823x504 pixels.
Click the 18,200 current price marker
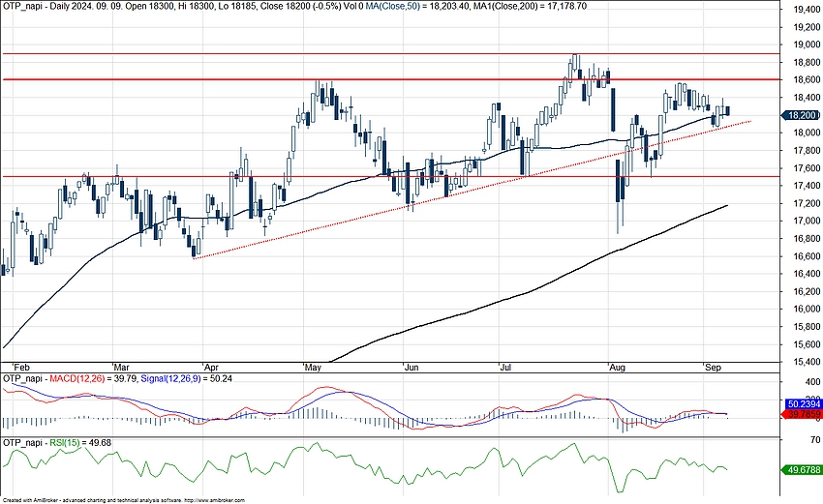coord(801,115)
